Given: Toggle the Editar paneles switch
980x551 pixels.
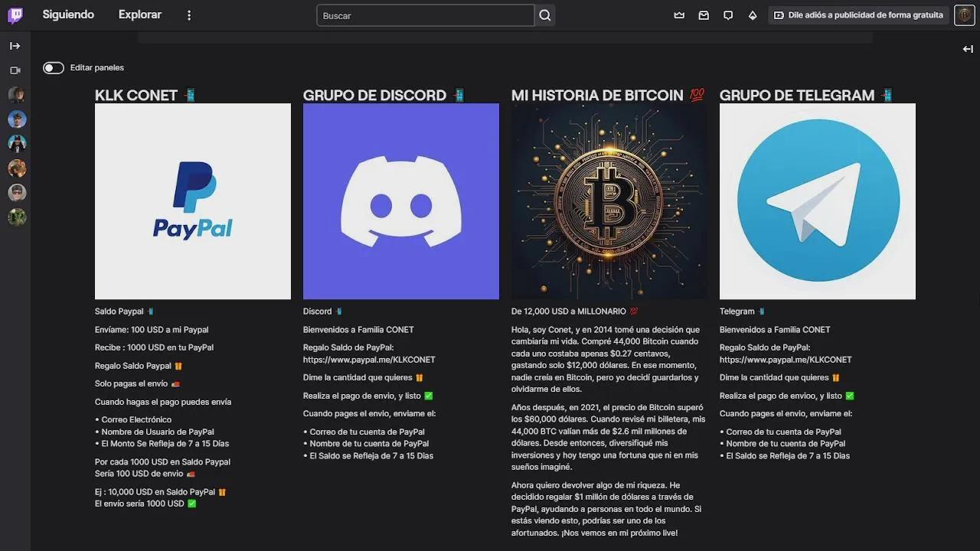Looking at the screenshot, I should coord(54,68).
